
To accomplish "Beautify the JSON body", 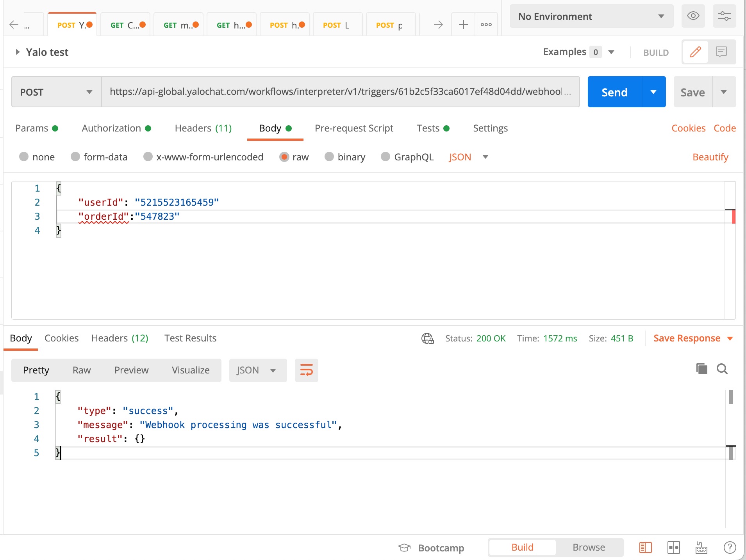I will (710, 157).
